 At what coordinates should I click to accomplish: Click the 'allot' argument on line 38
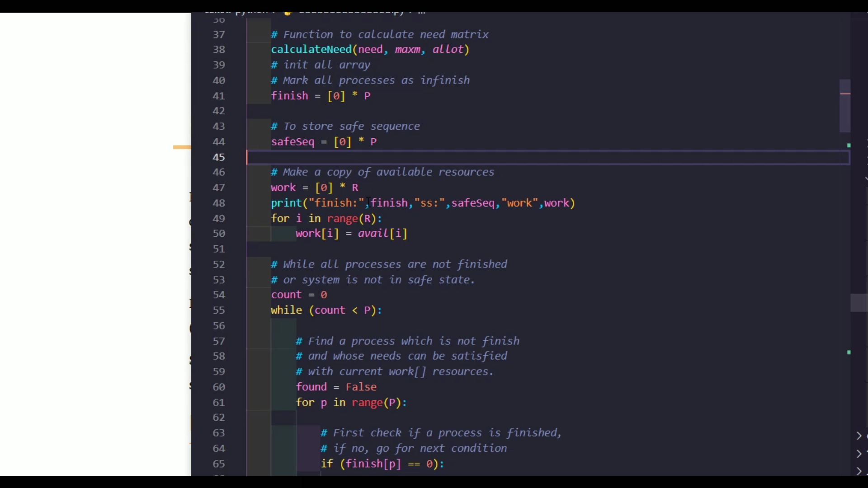coord(448,50)
